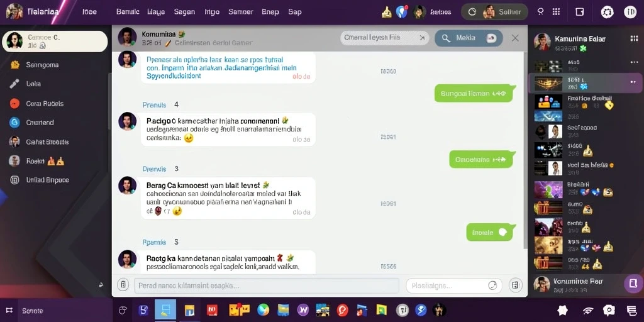Click the small arrow at sidebar bottom
Viewport: 644px width, 322px height.
pos(101,285)
